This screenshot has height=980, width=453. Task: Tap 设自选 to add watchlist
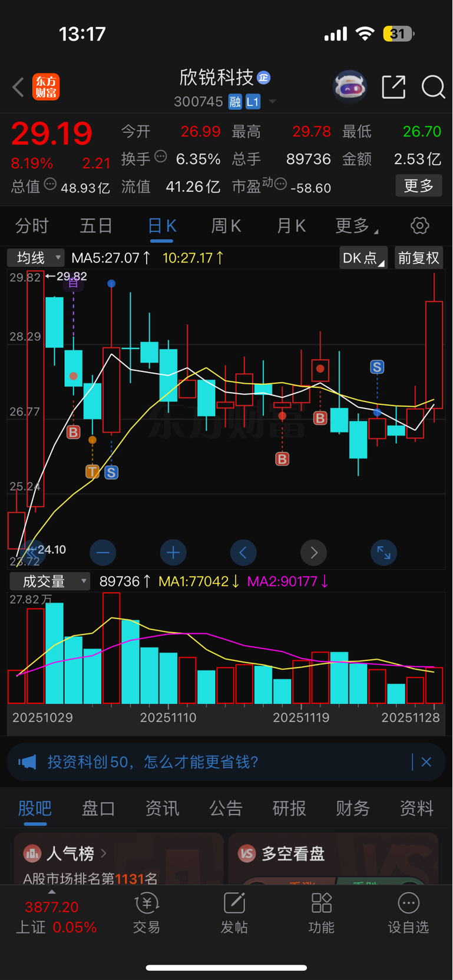[x=408, y=913]
